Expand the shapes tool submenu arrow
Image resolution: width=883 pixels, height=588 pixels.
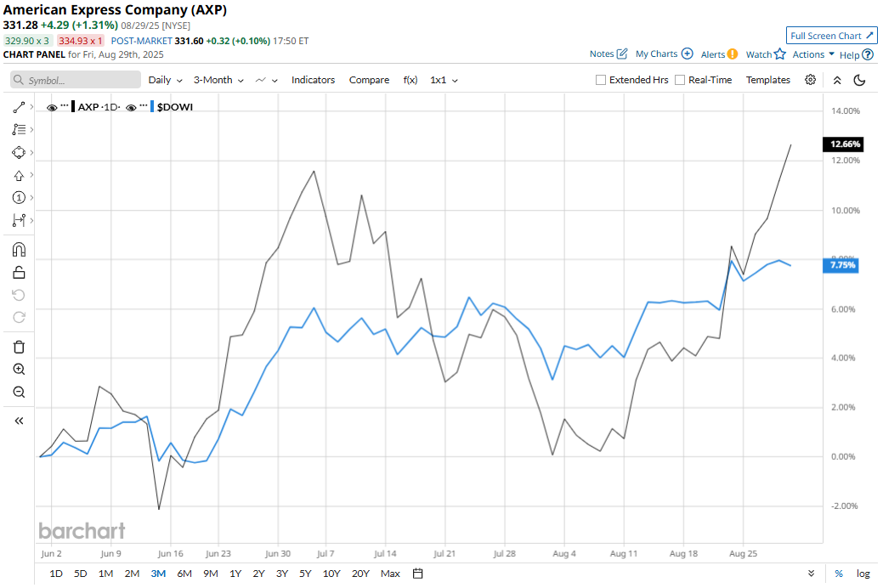pos(31,152)
